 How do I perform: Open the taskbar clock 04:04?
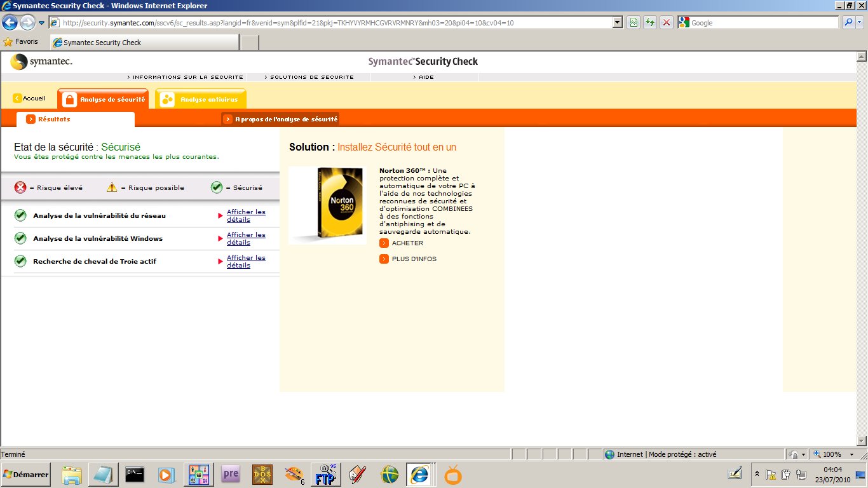pyautogui.click(x=832, y=474)
